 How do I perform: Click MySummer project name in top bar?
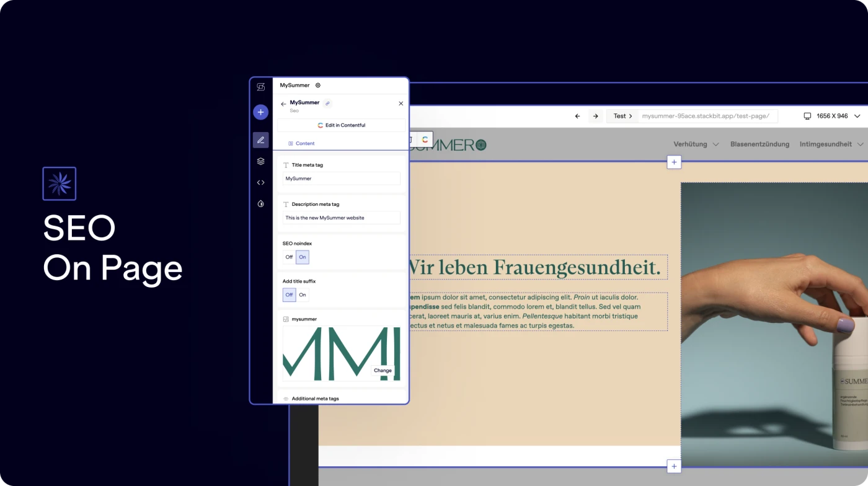pyautogui.click(x=294, y=86)
